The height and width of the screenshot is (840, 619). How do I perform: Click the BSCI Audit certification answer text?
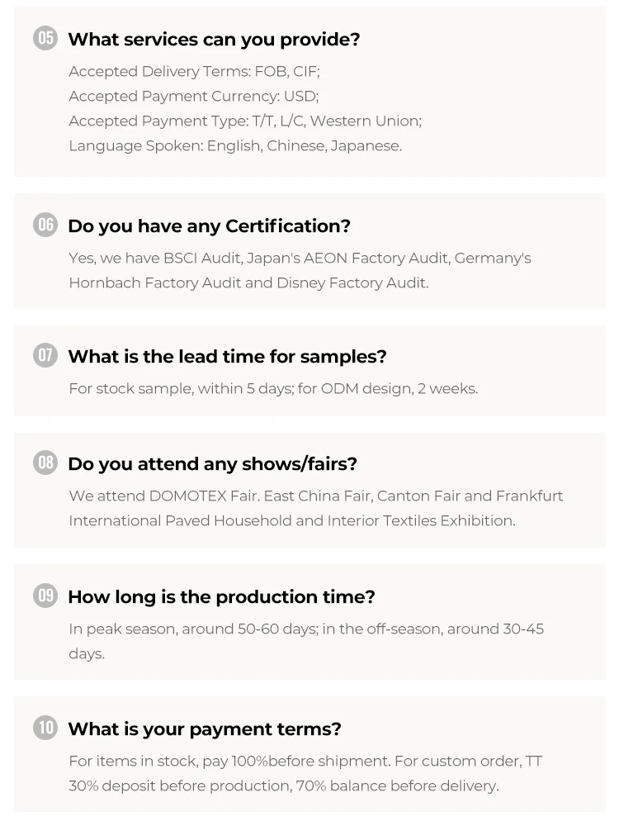click(300, 259)
